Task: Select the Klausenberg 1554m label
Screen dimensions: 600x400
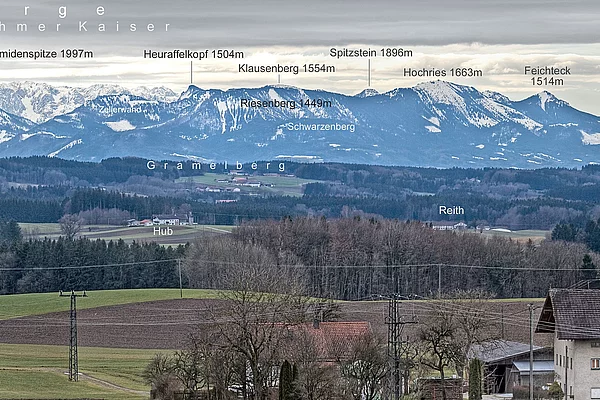Action: [x=286, y=68]
